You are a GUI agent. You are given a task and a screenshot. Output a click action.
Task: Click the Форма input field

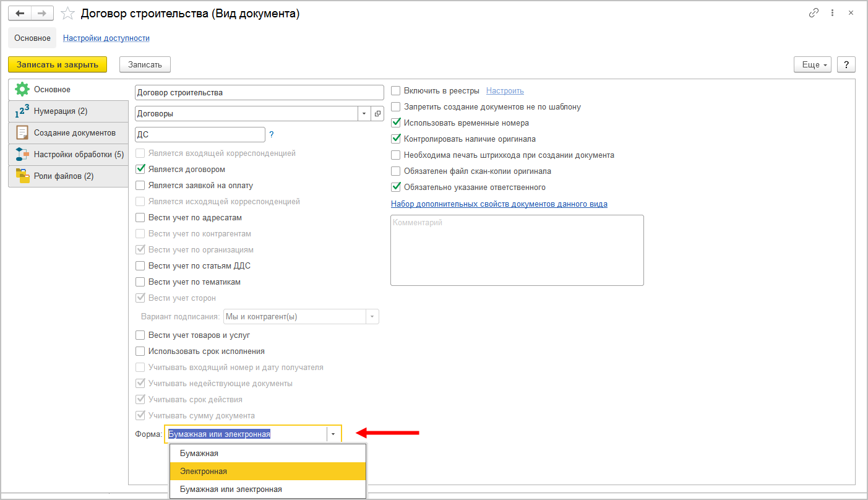click(246, 434)
